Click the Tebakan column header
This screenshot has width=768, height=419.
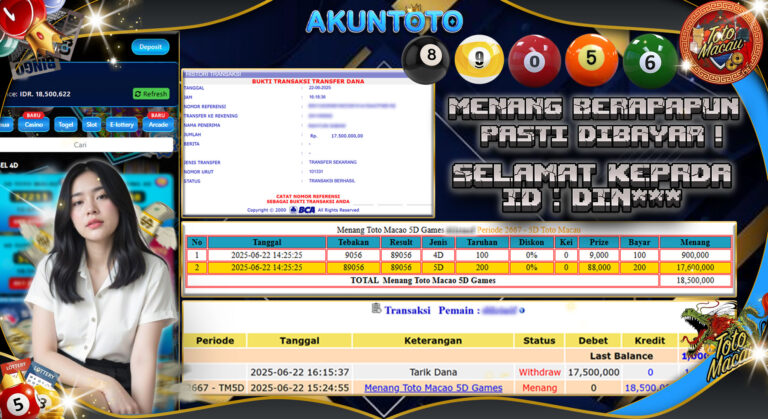pos(353,242)
